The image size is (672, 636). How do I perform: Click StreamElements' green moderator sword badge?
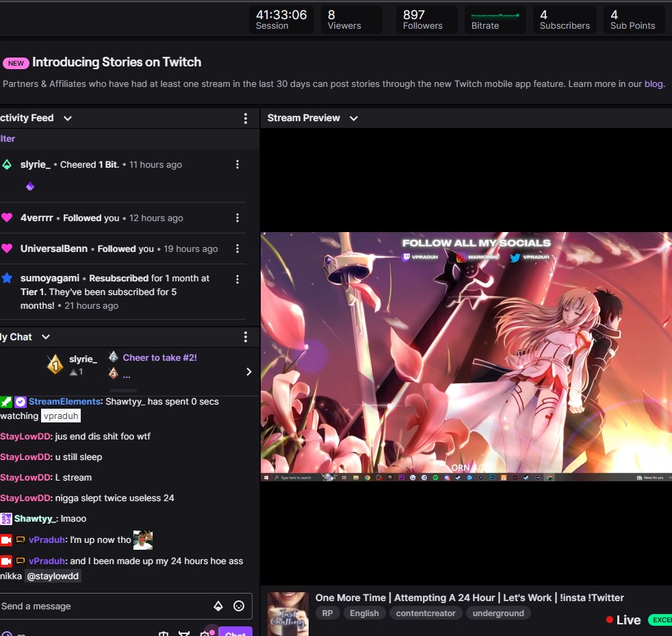[6, 402]
